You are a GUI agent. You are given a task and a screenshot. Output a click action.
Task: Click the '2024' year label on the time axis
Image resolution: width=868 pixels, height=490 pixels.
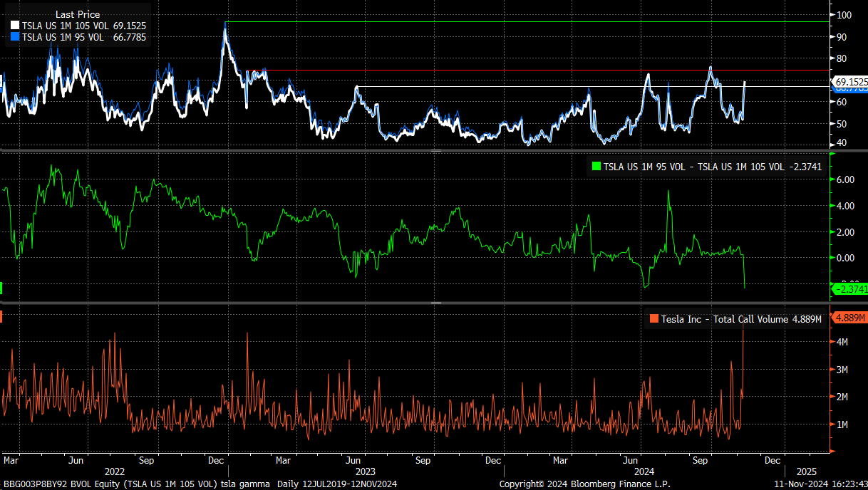644,471
